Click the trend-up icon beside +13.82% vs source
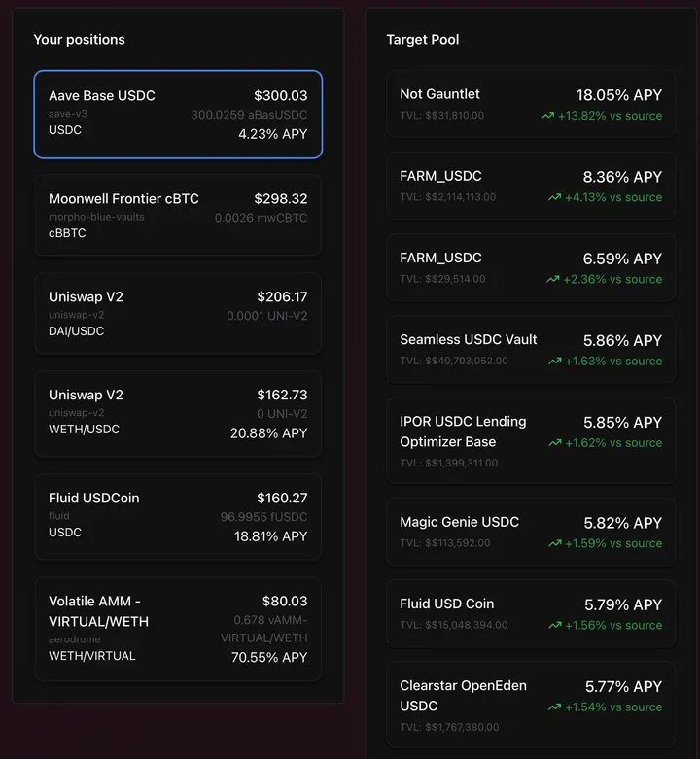This screenshot has height=759, width=700. pyautogui.click(x=548, y=116)
